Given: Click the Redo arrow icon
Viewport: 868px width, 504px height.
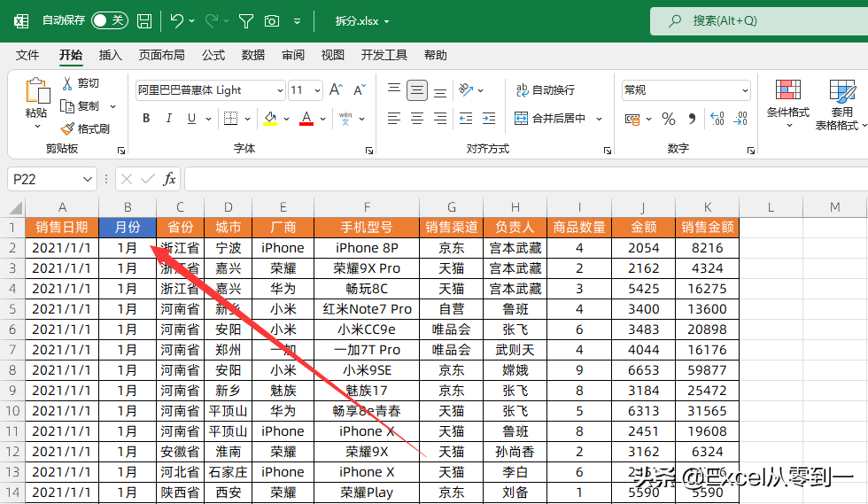Looking at the screenshot, I should 212,21.
